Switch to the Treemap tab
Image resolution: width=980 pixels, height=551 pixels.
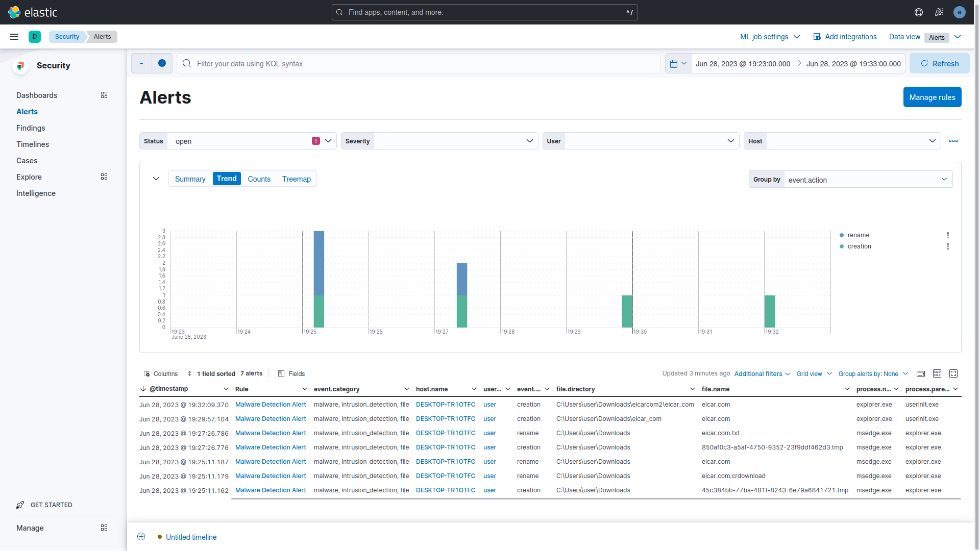click(296, 179)
